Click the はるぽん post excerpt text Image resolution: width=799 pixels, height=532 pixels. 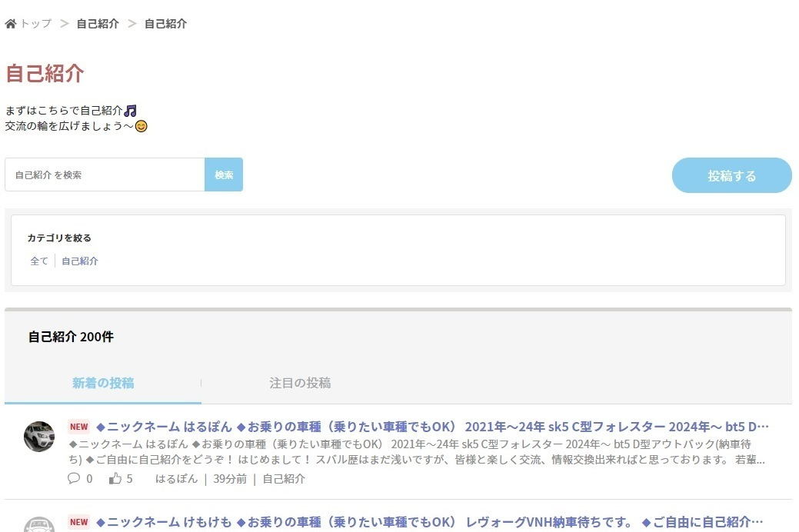point(417,451)
